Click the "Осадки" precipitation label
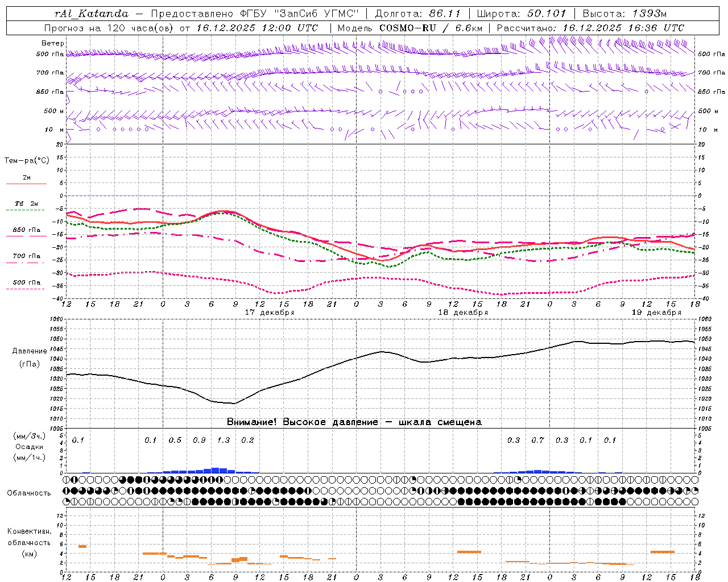The width and height of the screenshot is (728, 582). click(29, 447)
